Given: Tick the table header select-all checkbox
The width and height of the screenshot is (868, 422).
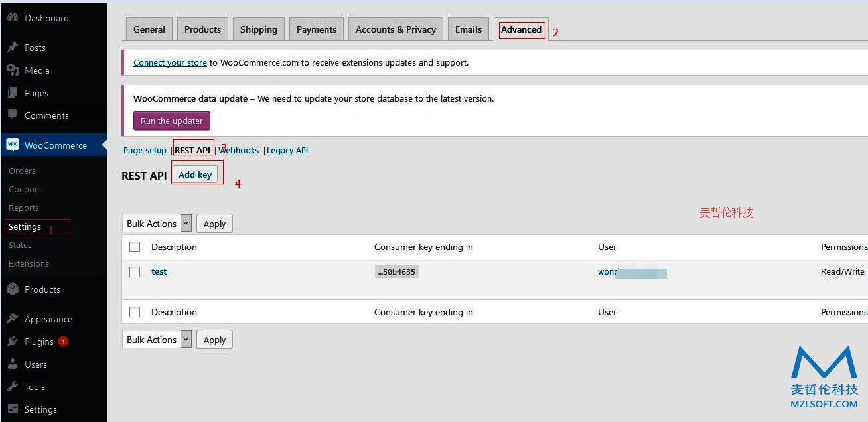Looking at the screenshot, I should point(135,247).
